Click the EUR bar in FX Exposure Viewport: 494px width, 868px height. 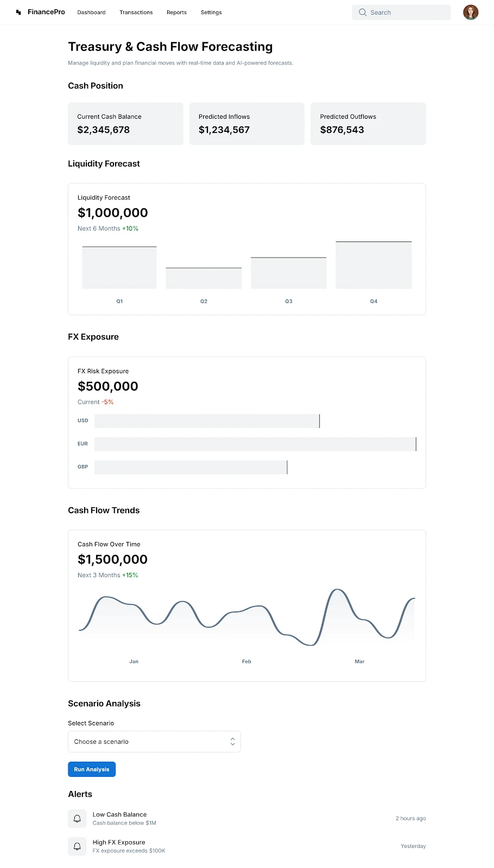click(x=255, y=444)
